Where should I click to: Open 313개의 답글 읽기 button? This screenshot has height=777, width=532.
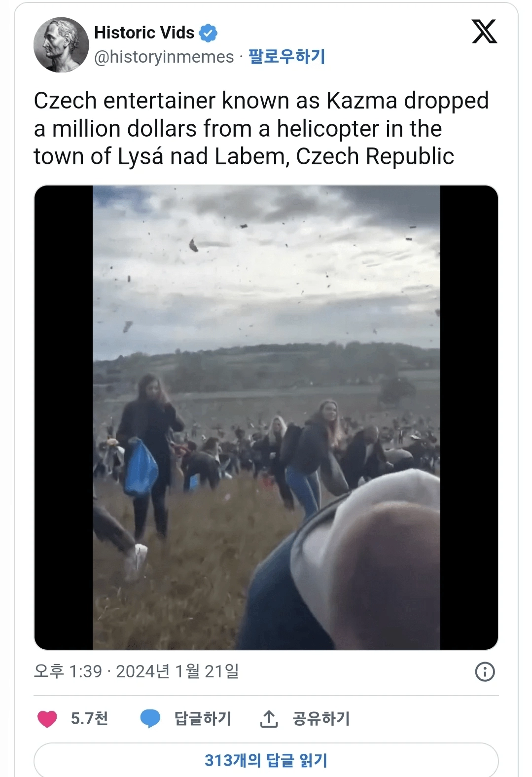(266, 760)
